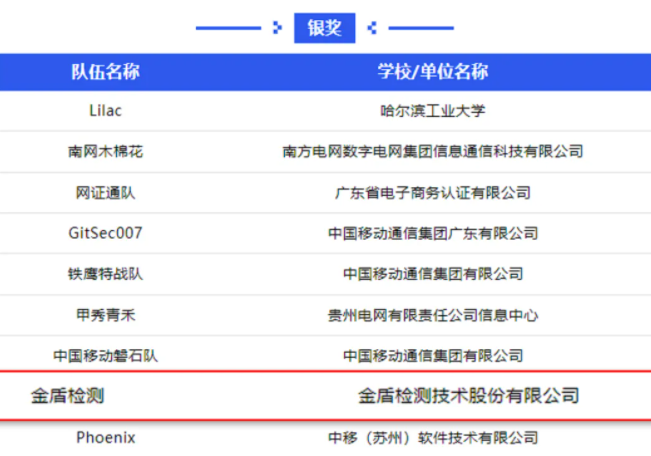
Task: Click the 学校/单位名称 column header
Action: 432,72
